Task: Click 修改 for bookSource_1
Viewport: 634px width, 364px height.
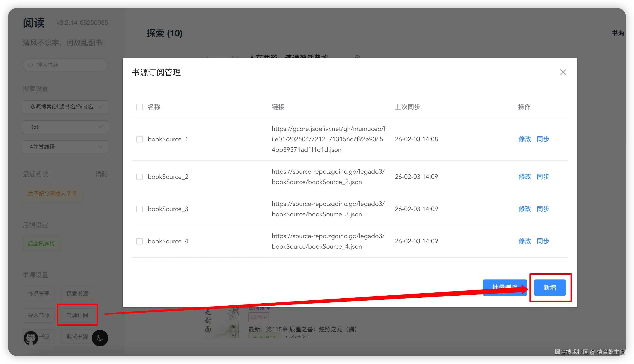Action: coord(524,139)
